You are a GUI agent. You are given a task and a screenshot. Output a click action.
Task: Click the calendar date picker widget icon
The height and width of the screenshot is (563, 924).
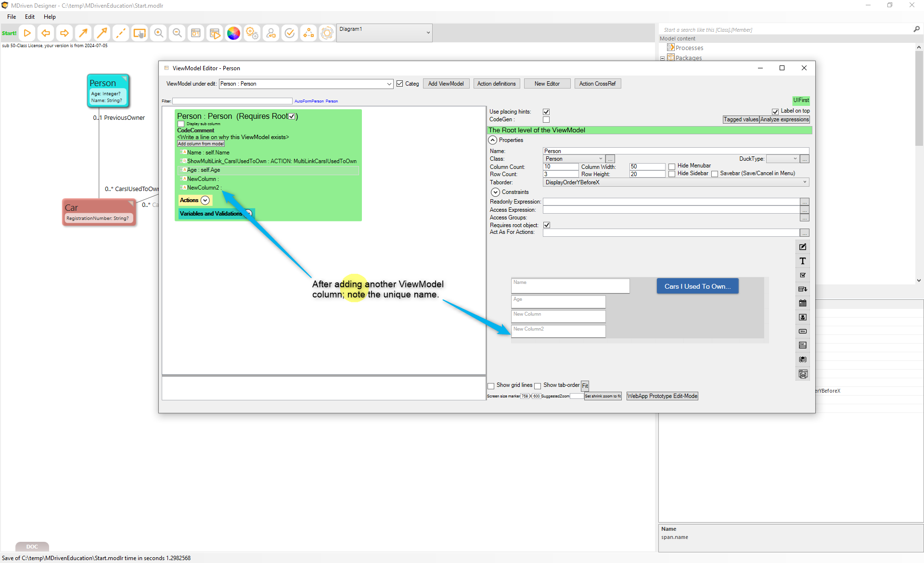click(x=803, y=303)
